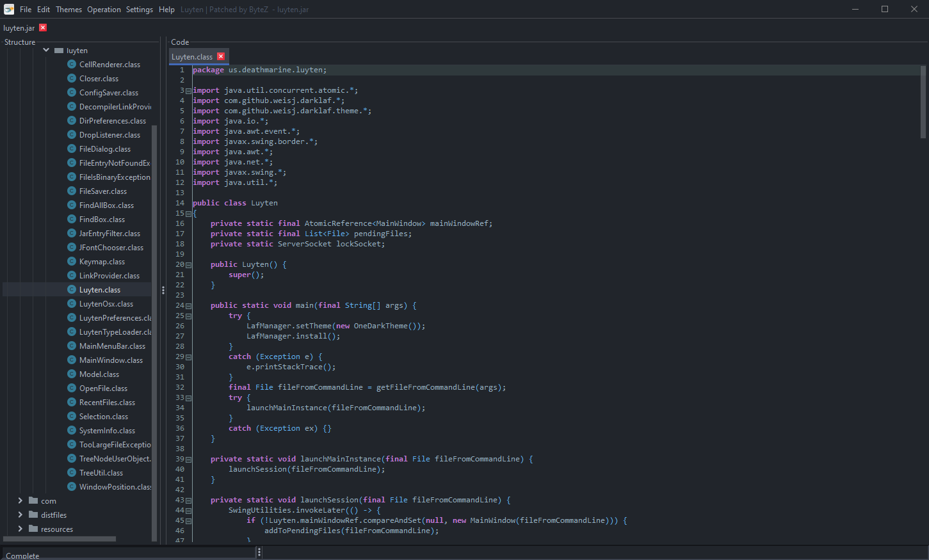Click the JarEntryFilter.class icon
Screen dimensions: 929x560
coord(72,233)
